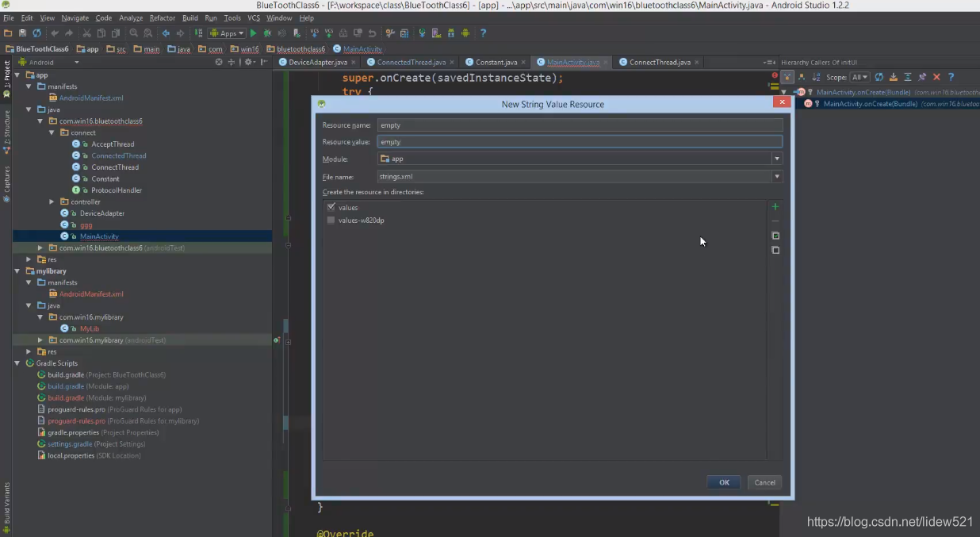Click the Export results icon in Hierarchy panel
The image size is (980, 537).
[894, 77]
